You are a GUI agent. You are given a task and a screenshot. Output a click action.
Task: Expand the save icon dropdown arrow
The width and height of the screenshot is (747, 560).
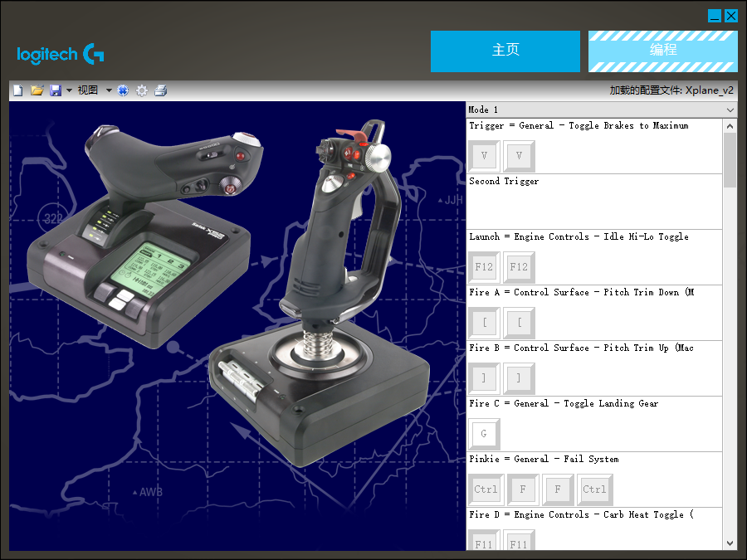pyautogui.click(x=69, y=90)
